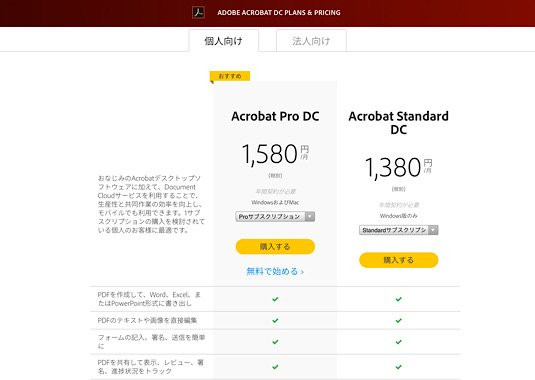This screenshot has width=535, height=380.
Task: Select the Acrobat Pro DC heading
Action: click(275, 116)
